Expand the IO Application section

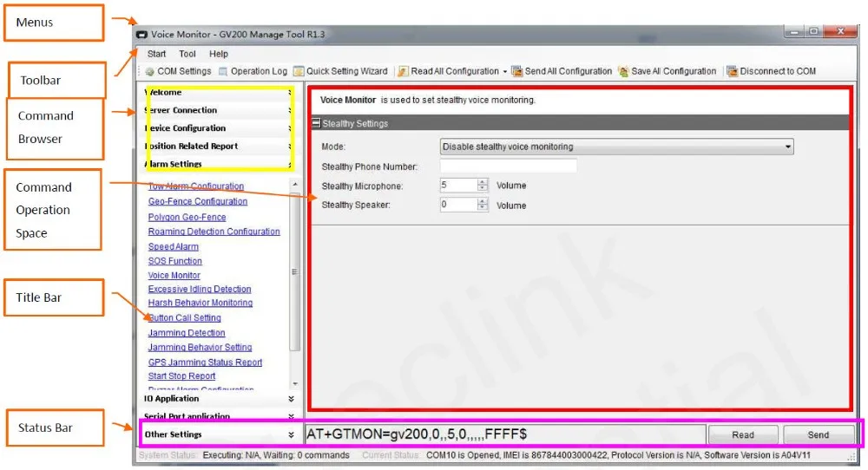click(x=220, y=399)
